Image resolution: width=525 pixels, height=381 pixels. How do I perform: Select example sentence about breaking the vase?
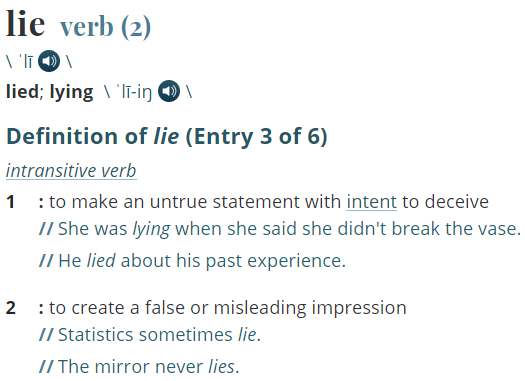(280, 229)
